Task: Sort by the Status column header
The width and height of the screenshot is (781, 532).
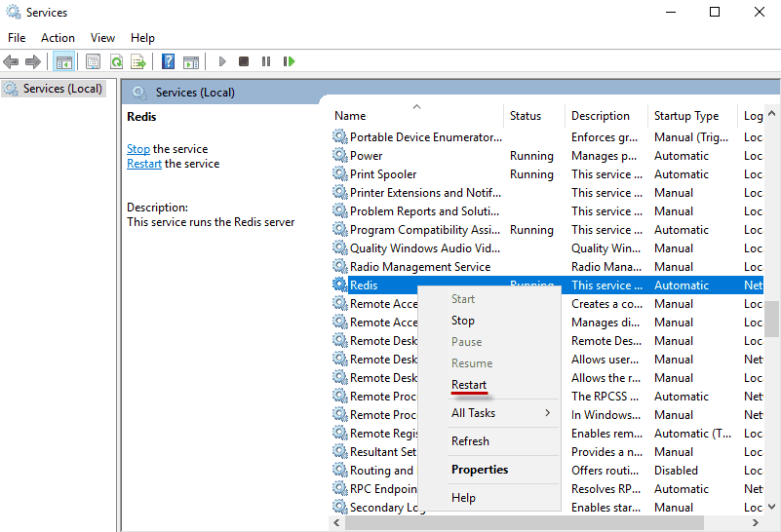Action: tap(534, 115)
